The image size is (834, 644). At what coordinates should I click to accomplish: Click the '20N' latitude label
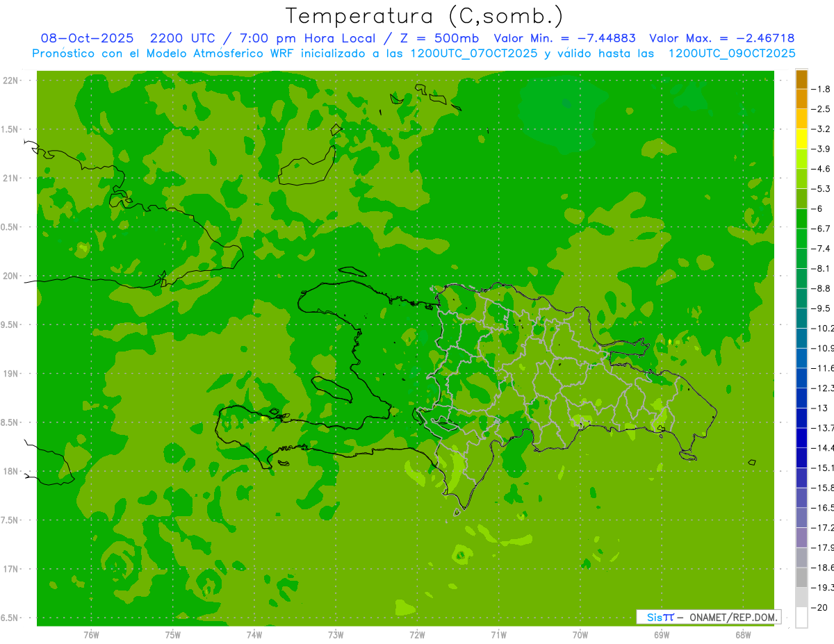pos(10,276)
